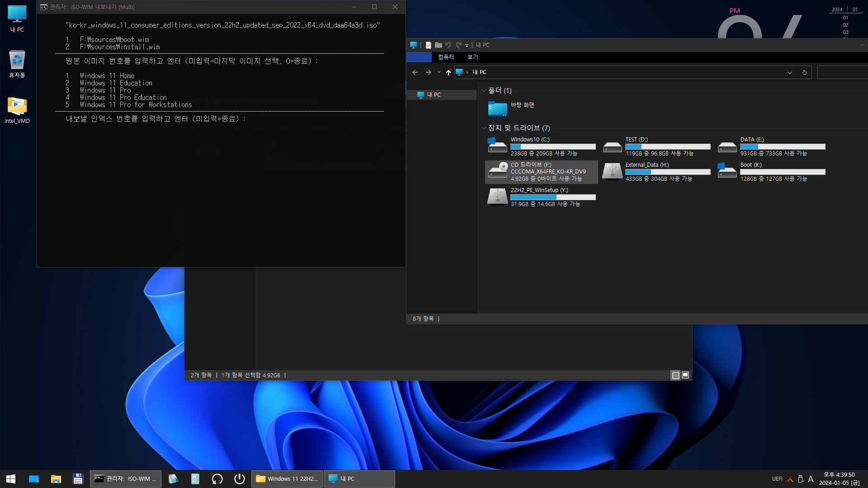Click the back navigation arrow in explorer
The width and height of the screenshot is (868, 488).
coord(415,72)
